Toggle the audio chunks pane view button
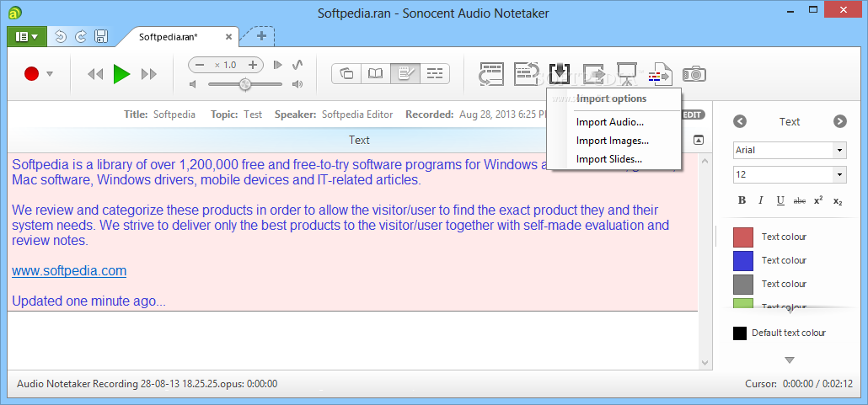 (435, 73)
